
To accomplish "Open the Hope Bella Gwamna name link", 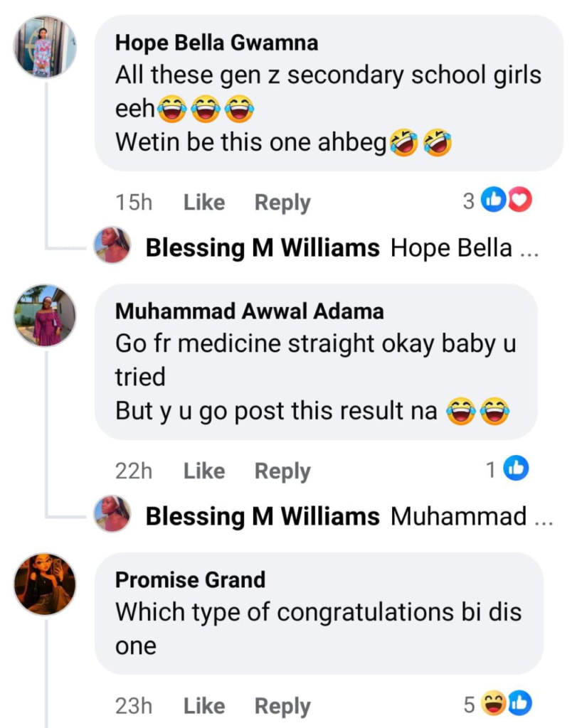I will (216, 43).
